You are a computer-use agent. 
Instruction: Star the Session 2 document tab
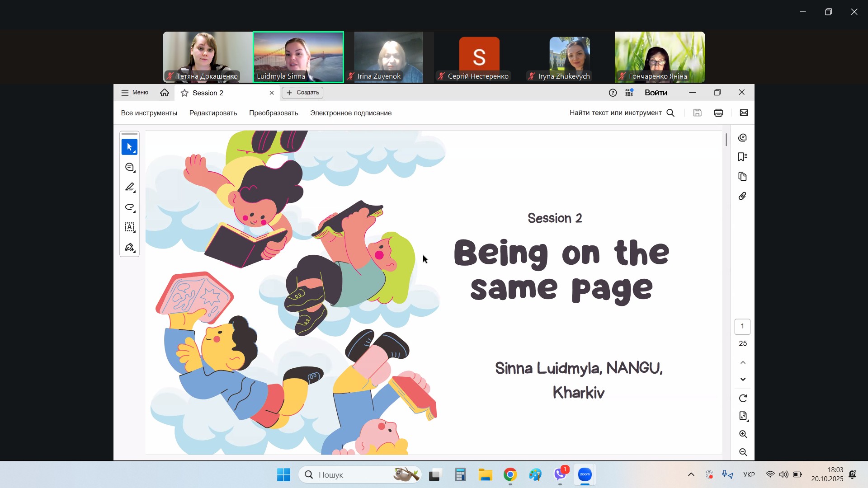pyautogui.click(x=184, y=93)
